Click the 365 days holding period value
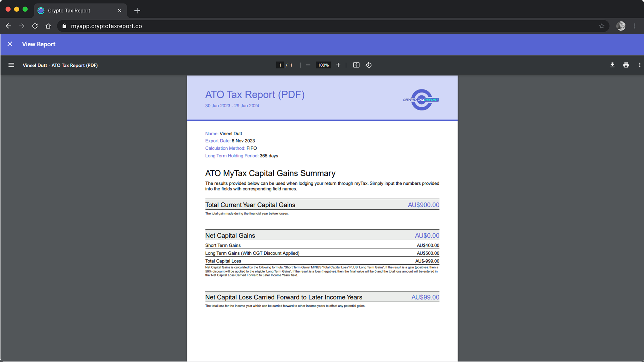Viewport: 644px width, 362px height. tap(269, 156)
